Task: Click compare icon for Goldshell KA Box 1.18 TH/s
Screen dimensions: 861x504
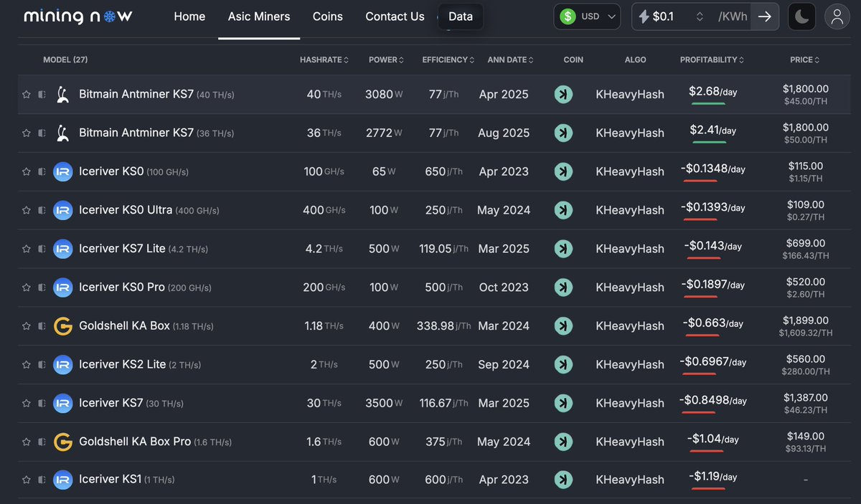Action: click(x=42, y=326)
